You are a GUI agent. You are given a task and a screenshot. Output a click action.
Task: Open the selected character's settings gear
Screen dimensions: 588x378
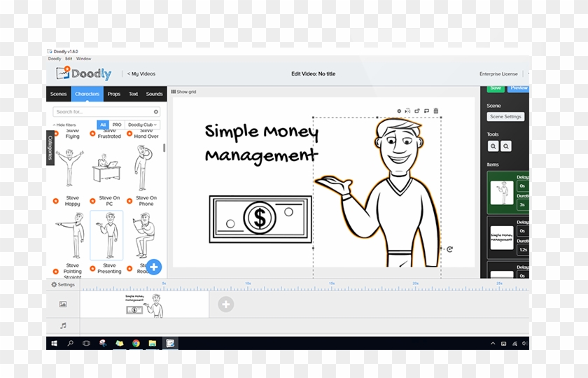tap(399, 111)
